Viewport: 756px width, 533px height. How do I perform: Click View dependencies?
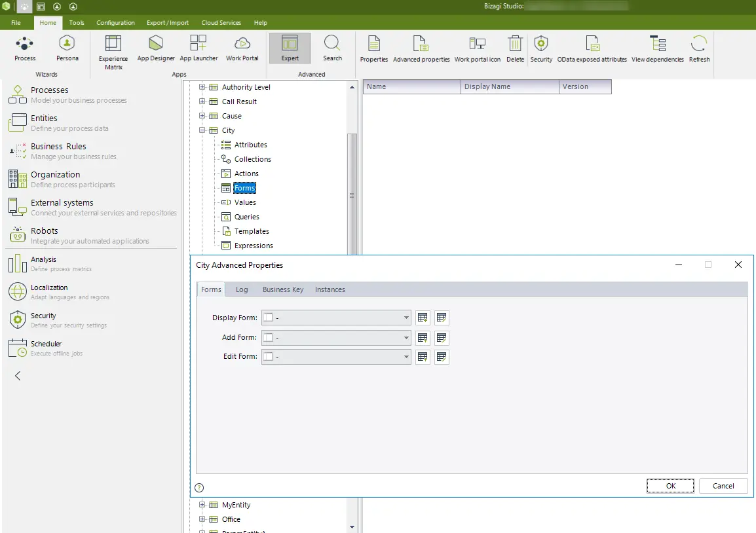[x=658, y=48]
